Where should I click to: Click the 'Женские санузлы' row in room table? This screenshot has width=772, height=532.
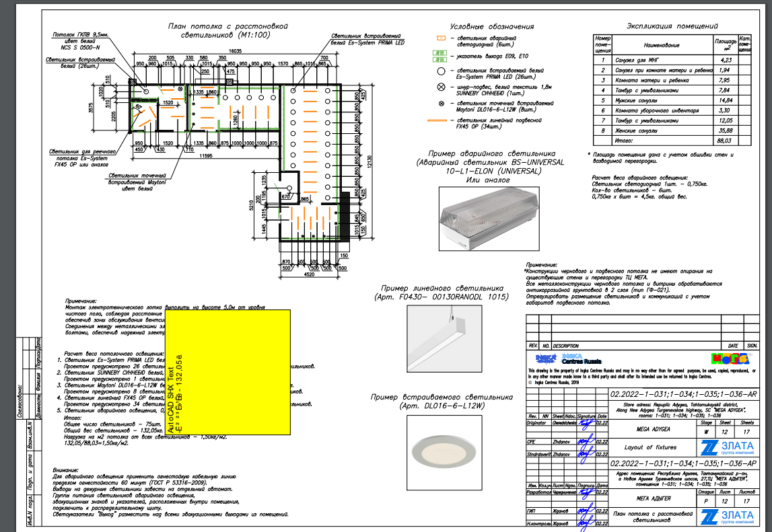coord(672,130)
